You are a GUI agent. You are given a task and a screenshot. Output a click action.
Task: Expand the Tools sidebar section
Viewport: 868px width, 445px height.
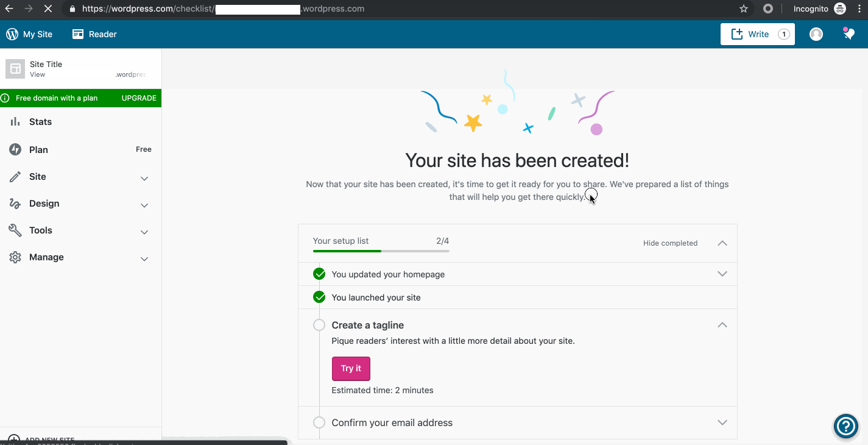click(144, 232)
